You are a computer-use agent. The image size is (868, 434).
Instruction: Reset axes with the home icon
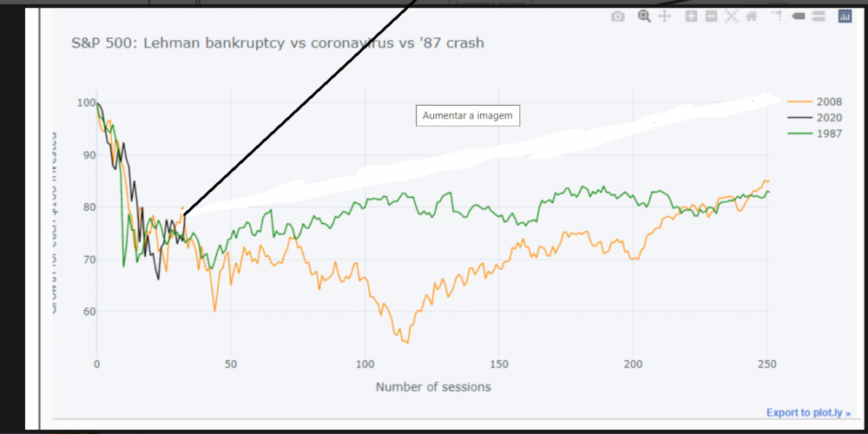tap(751, 16)
